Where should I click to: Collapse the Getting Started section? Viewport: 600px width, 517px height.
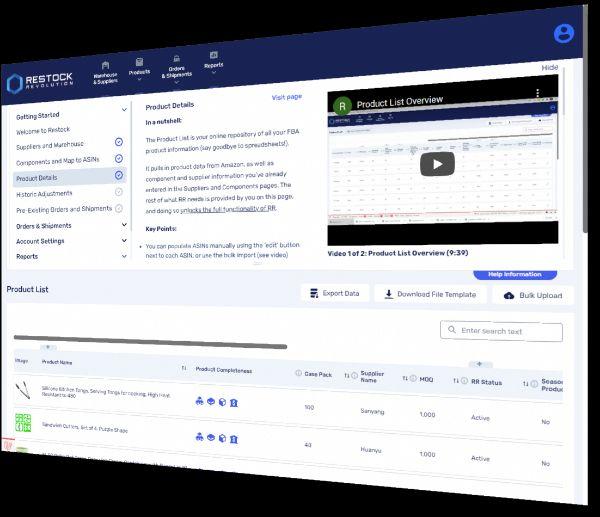[x=124, y=109]
